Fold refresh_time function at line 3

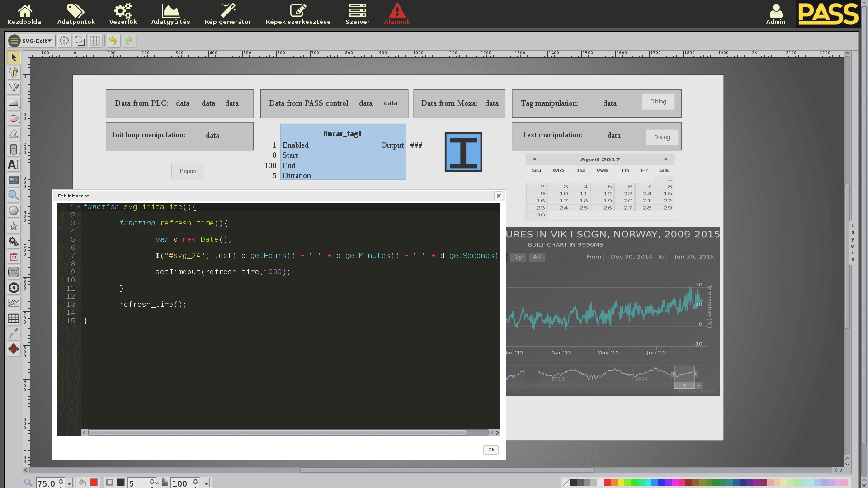tap(78, 223)
